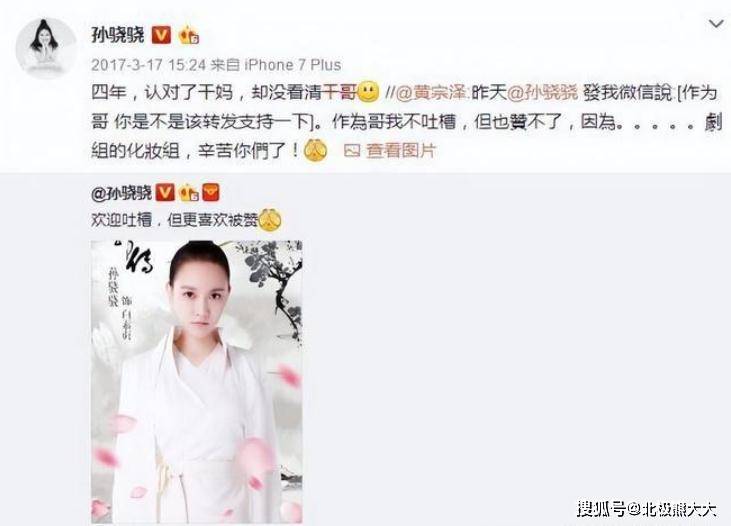Click the original post text 欢迎吐槽
The width and height of the screenshot is (731, 526).
(121, 220)
